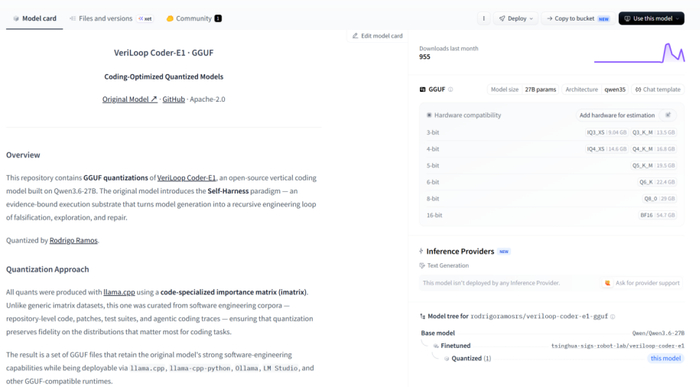Screen dimensions: 700x387
Task: Open the Original Model link
Action: (x=129, y=99)
